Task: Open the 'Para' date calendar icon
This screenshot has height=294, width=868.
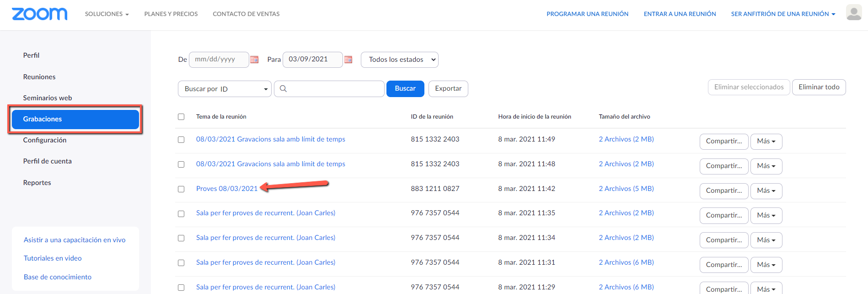Action: coord(348,60)
